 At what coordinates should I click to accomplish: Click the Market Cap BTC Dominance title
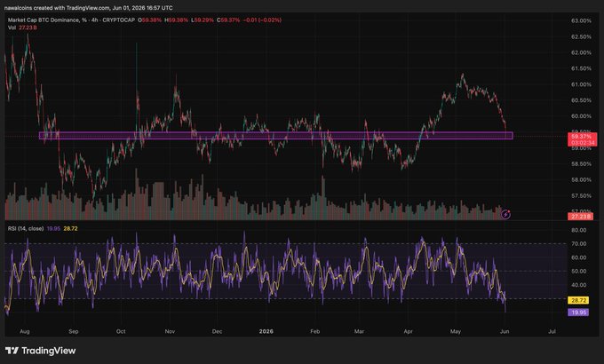pyautogui.click(x=71, y=20)
